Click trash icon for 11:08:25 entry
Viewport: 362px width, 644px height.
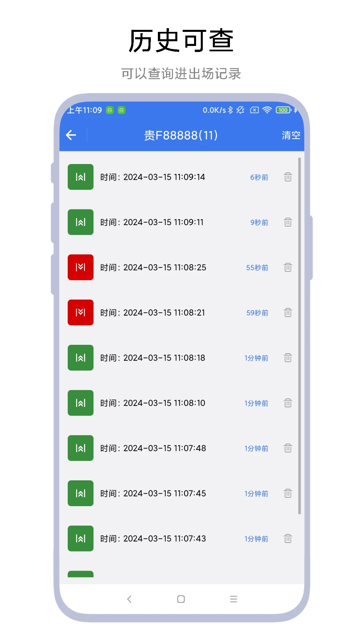pos(288,267)
